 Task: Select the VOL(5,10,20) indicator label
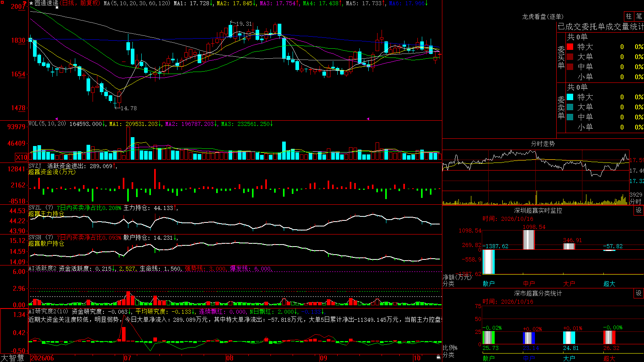point(47,124)
